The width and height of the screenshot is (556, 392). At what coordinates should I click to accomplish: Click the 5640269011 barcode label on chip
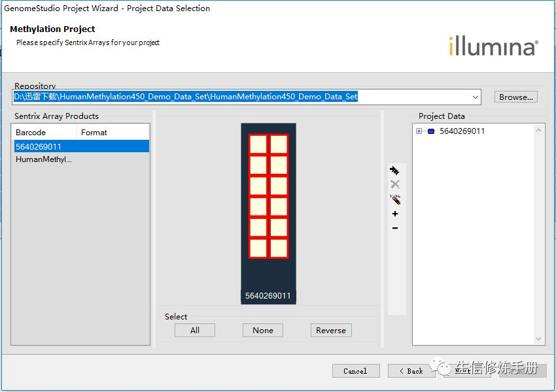[x=268, y=296]
